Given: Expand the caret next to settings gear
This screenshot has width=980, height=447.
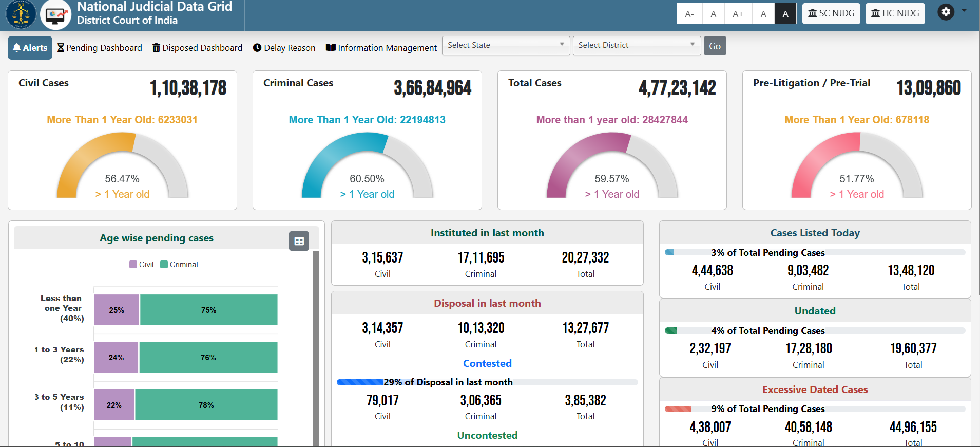Looking at the screenshot, I should pos(964,11).
